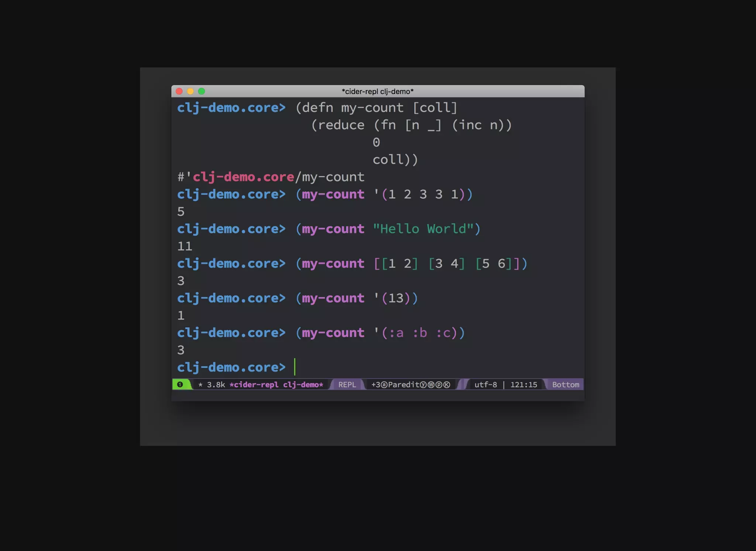Click the circled 'a' minor mode icon
Viewport: 756px width, 551px height.
[x=384, y=385]
